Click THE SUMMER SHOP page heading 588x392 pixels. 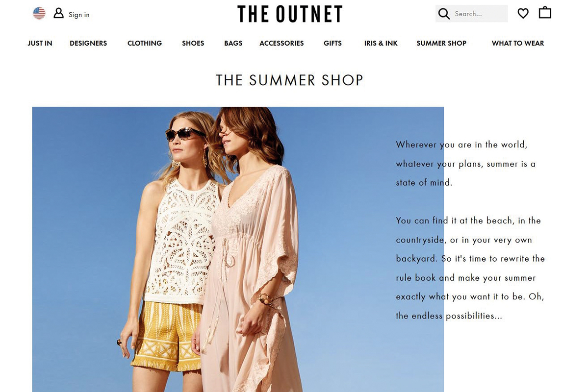pos(289,80)
